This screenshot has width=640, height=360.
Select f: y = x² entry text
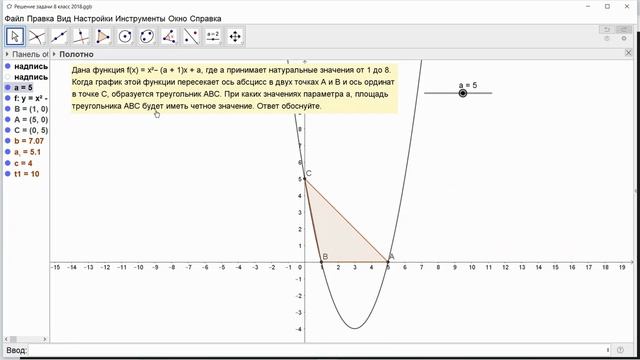pos(31,98)
